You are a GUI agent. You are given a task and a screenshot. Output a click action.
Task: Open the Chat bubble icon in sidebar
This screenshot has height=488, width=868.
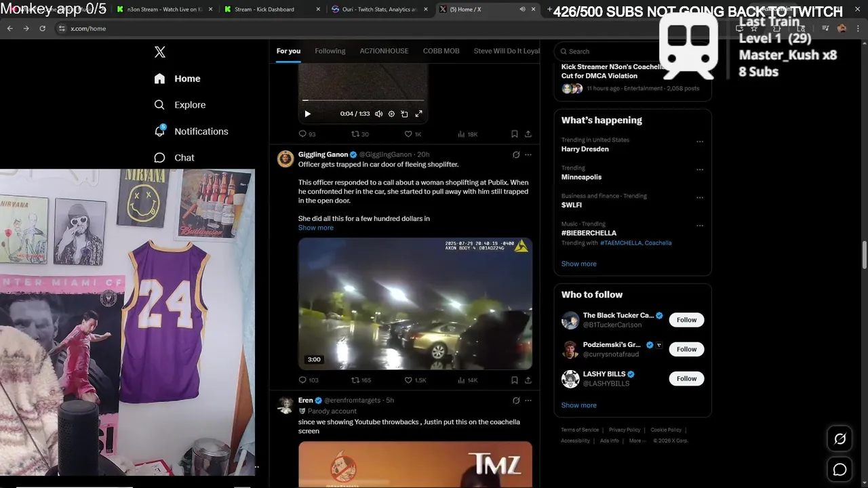[159, 158]
